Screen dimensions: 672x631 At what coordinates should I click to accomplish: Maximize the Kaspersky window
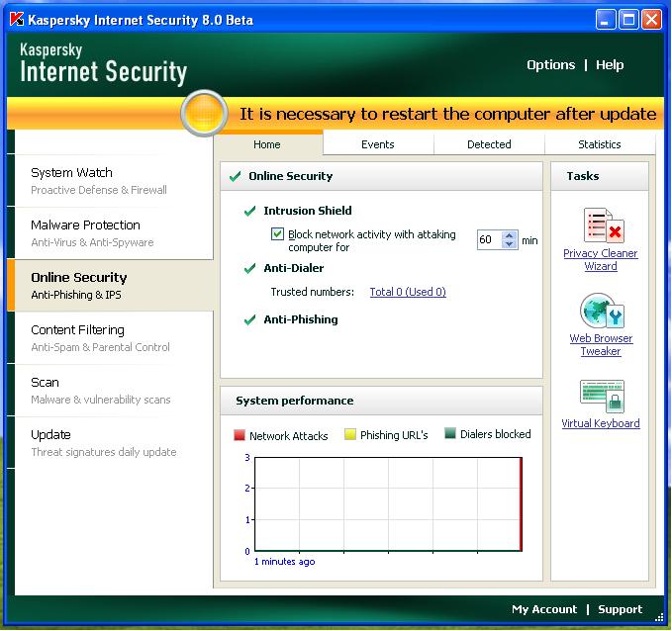(628, 20)
